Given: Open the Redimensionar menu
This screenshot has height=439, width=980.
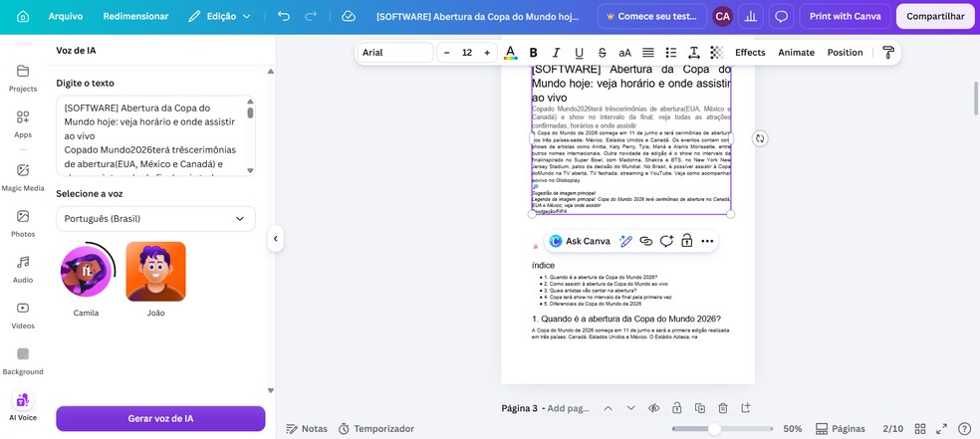Looking at the screenshot, I should click(x=135, y=16).
